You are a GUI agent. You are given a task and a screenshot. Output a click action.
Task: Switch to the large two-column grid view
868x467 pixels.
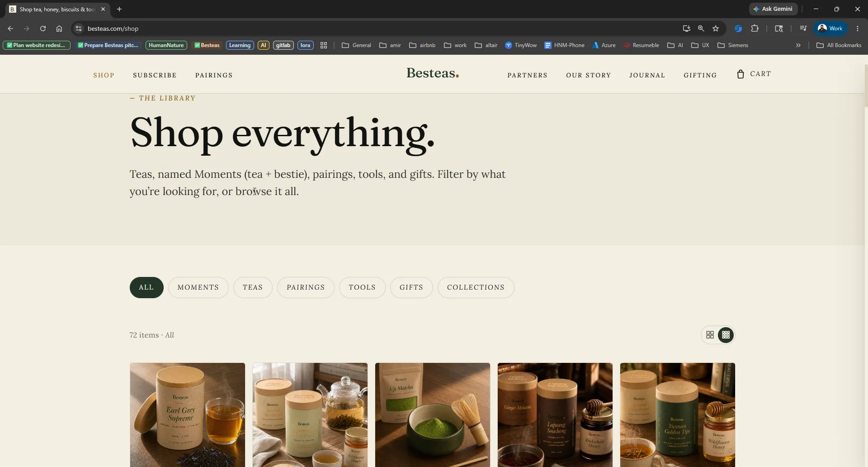tap(710, 335)
